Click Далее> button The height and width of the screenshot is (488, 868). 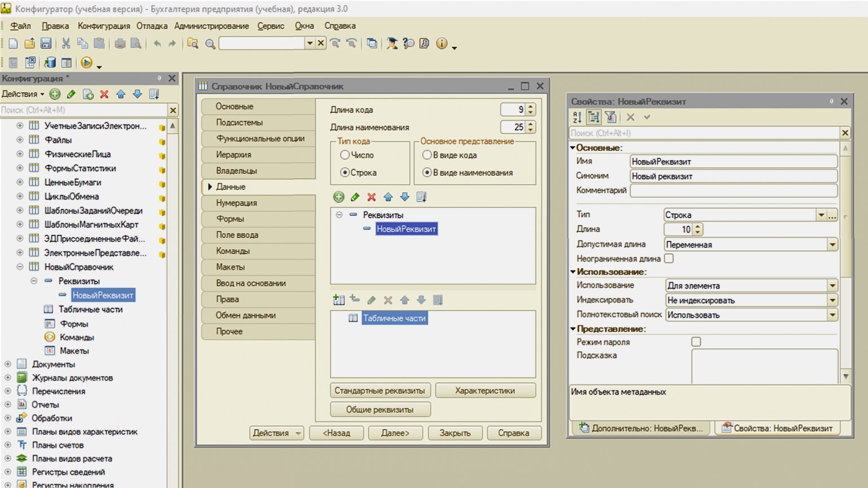click(395, 433)
